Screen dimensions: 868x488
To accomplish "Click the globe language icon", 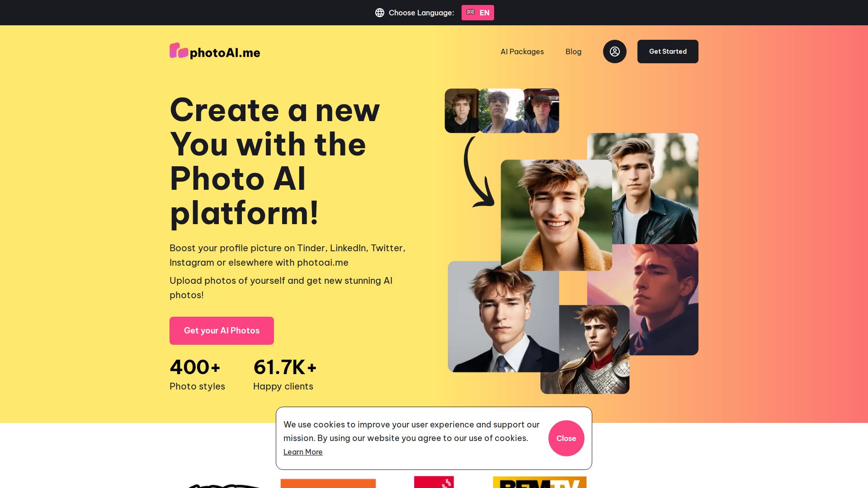I will tap(380, 13).
